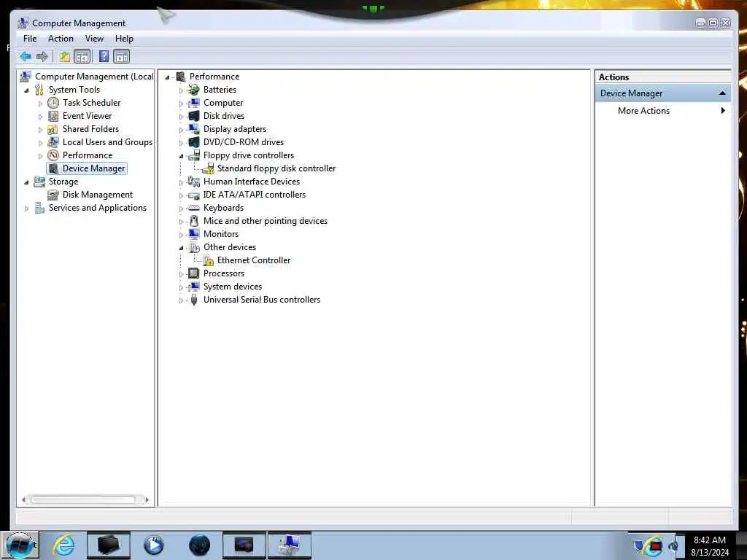747x560 pixels.
Task: Click the Processors device icon
Action: tap(193, 273)
